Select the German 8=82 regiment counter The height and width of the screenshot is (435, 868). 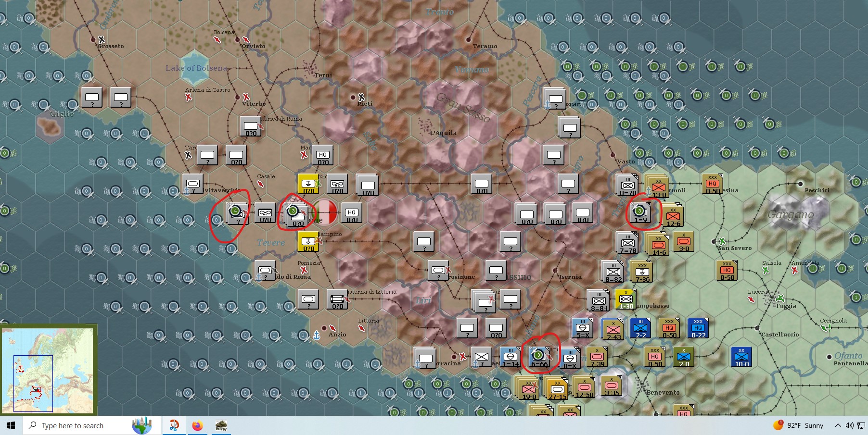coord(613,271)
